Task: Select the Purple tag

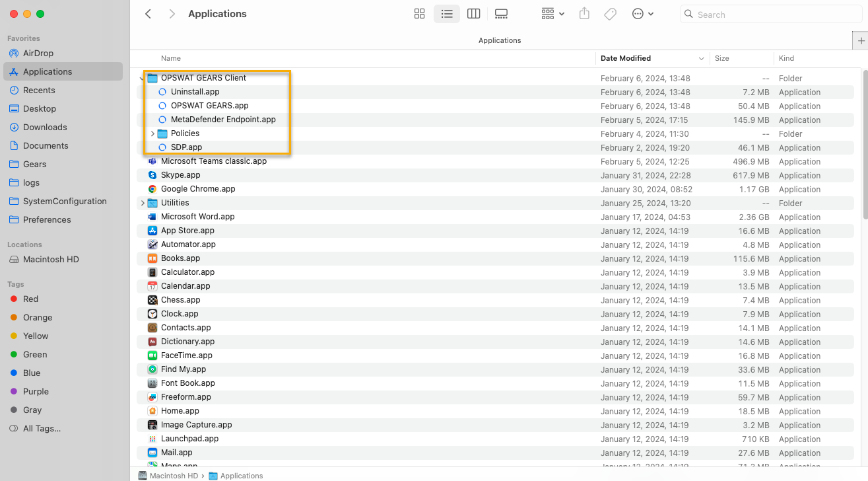Action: coord(63,391)
